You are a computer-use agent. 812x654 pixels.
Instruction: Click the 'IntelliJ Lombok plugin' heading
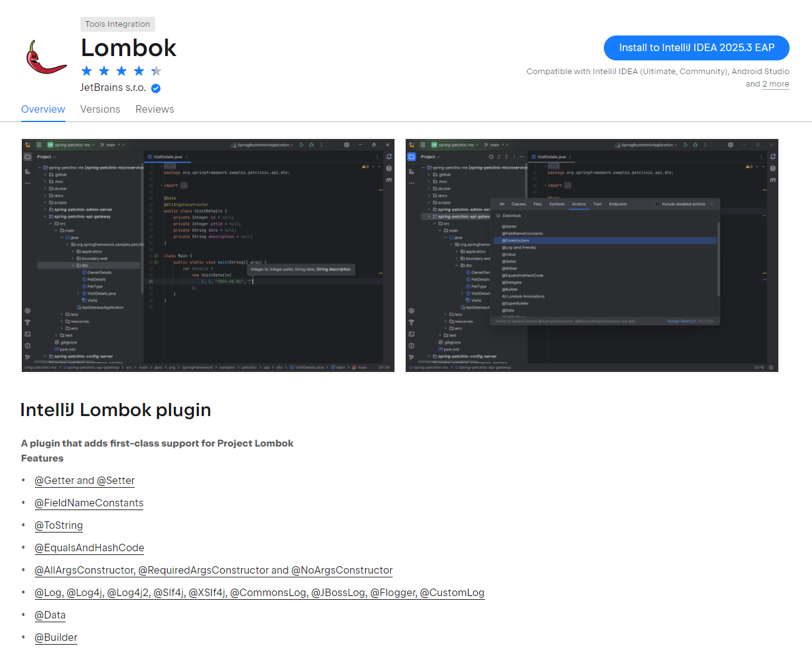116,410
